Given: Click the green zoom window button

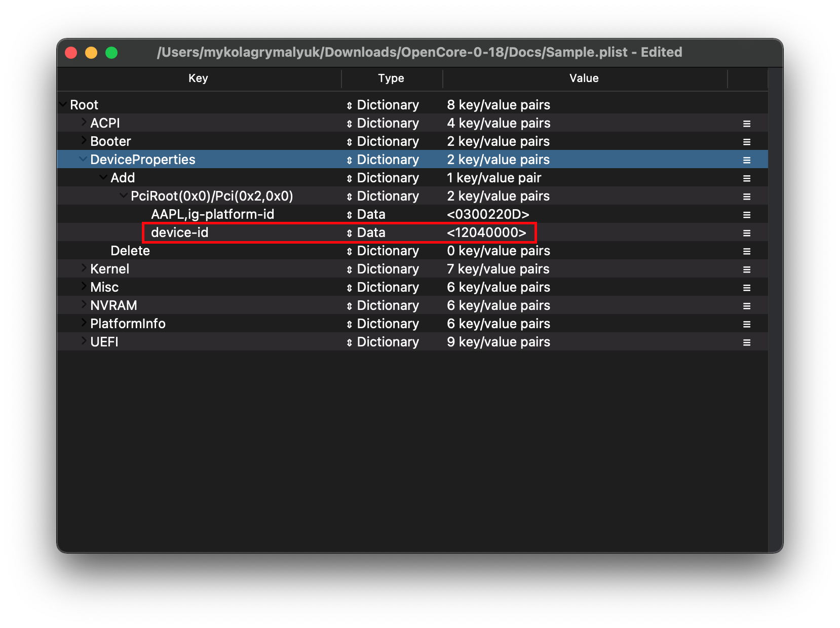Looking at the screenshot, I should tap(111, 53).
